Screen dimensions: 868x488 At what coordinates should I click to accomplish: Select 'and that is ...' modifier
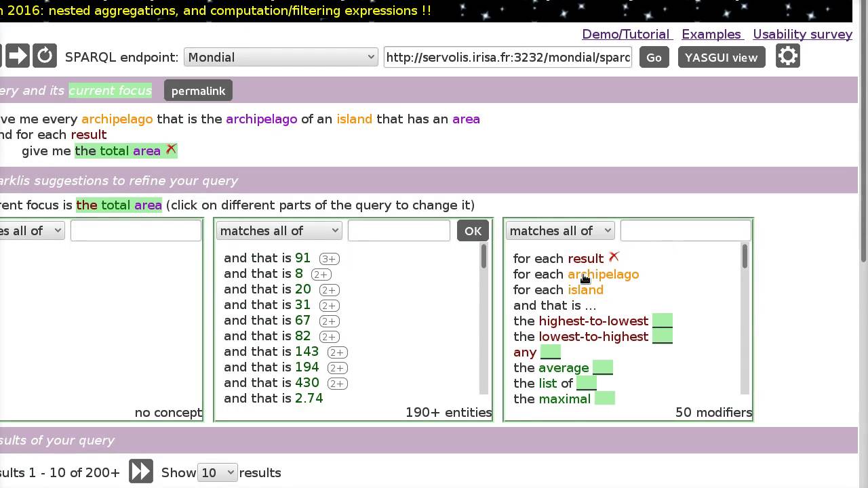(x=555, y=305)
